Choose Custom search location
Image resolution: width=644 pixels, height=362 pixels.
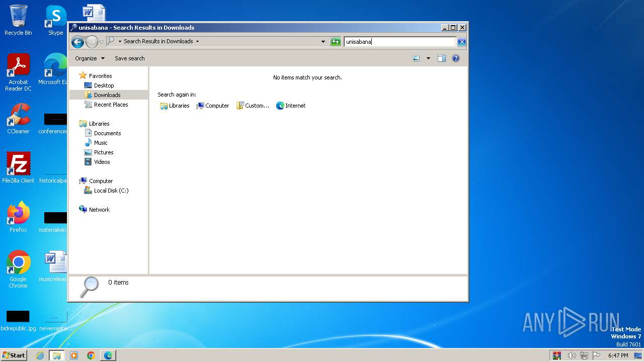[x=253, y=106]
